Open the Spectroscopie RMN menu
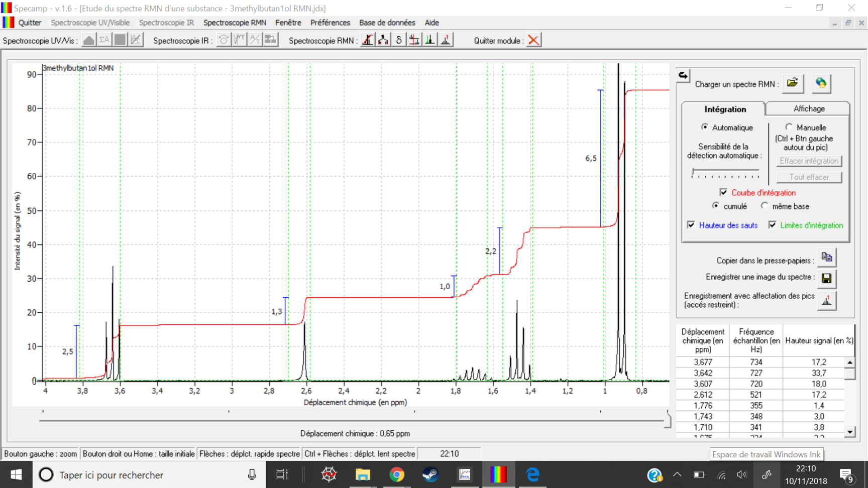 (x=235, y=23)
